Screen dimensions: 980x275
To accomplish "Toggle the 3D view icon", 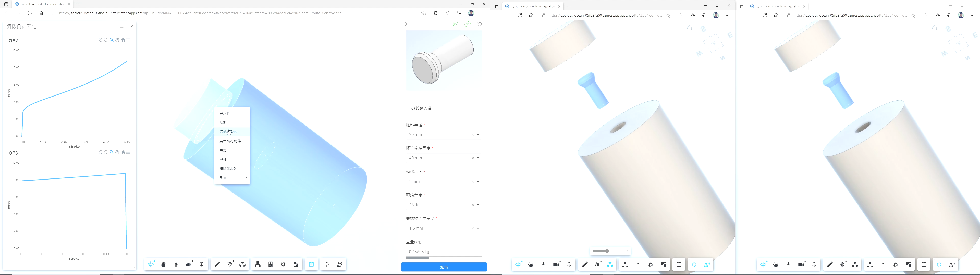I will (x=467, y=24).
